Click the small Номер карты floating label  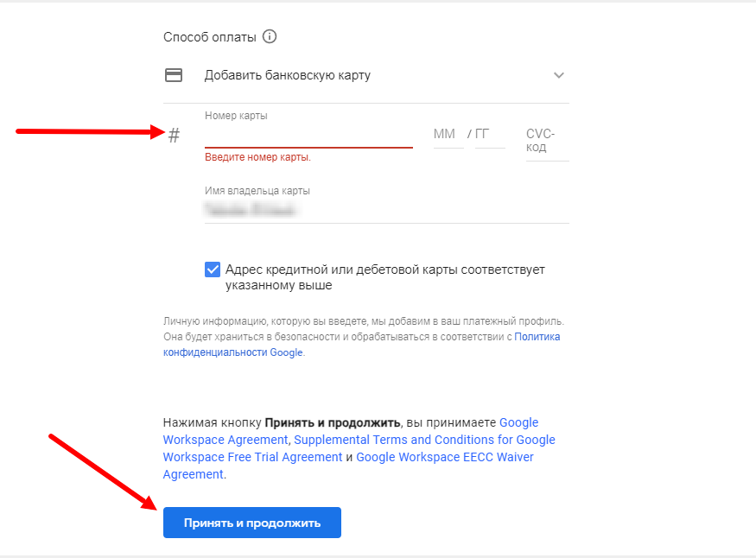(x=236, y=116)
